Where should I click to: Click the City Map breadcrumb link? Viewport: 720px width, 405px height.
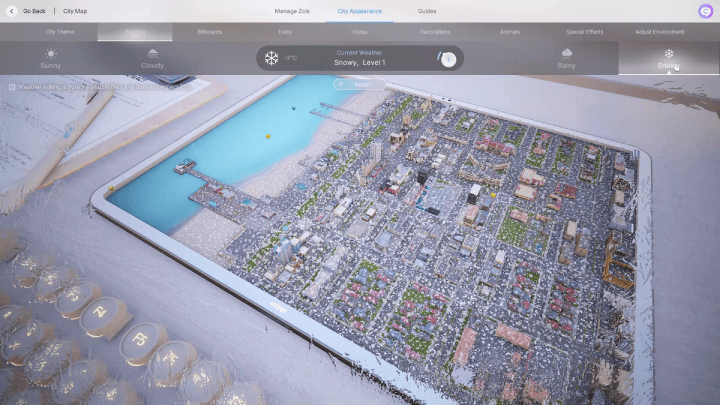tap(75, 11)
